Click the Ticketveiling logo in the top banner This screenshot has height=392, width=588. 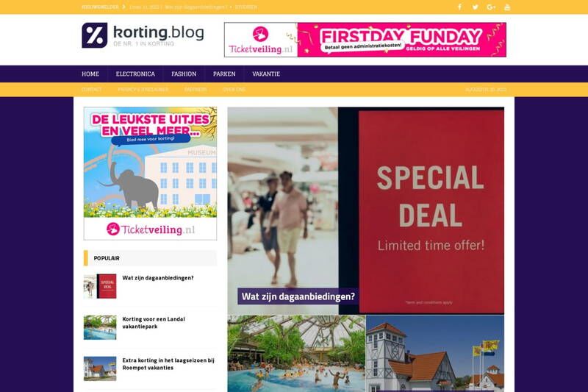[261, 40]
